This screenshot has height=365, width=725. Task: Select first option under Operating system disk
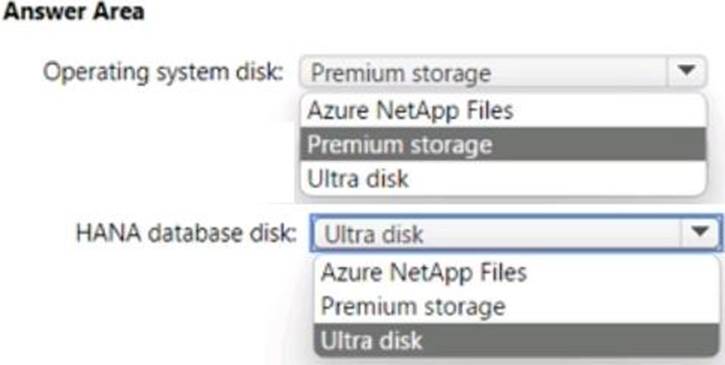(503, 111)
